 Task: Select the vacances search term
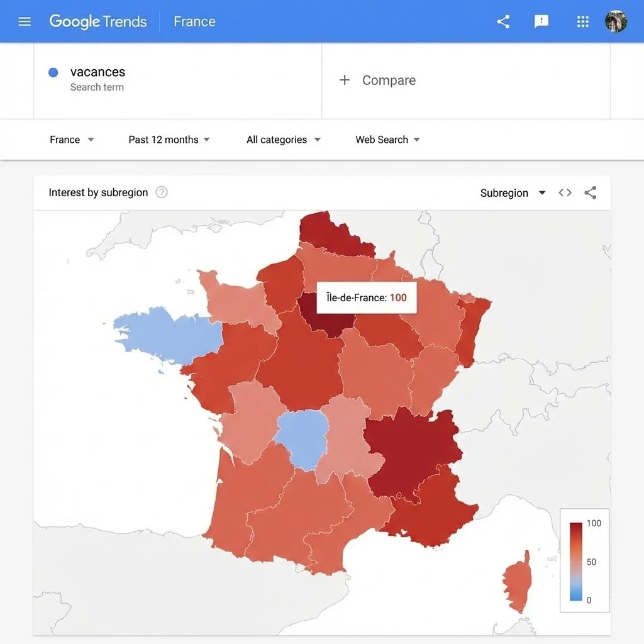click(97, 72)
